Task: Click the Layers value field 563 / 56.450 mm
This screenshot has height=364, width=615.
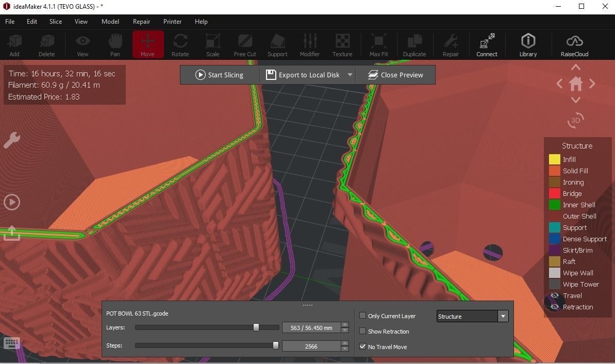Action: [x=311, y=327]
